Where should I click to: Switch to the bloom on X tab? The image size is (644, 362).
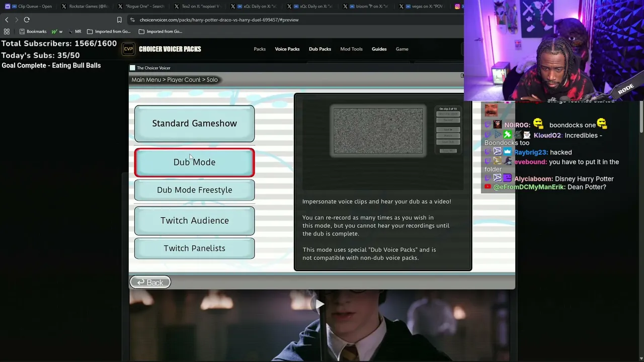367,7
